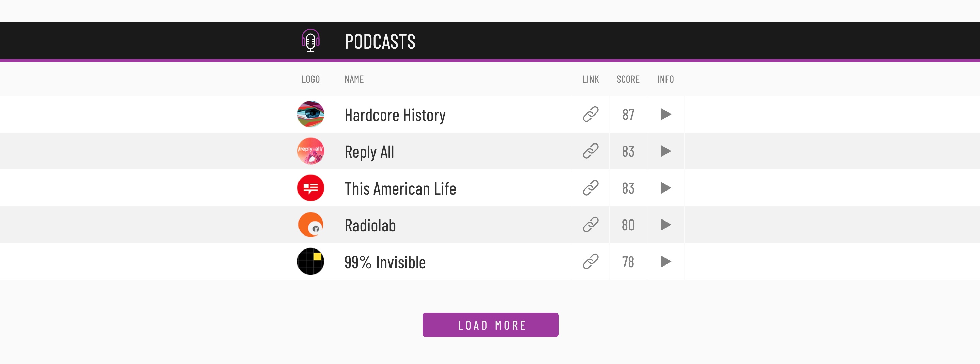Click the Load More button
This screenshot has height=364, width=980.
click(x=490, y=325)
